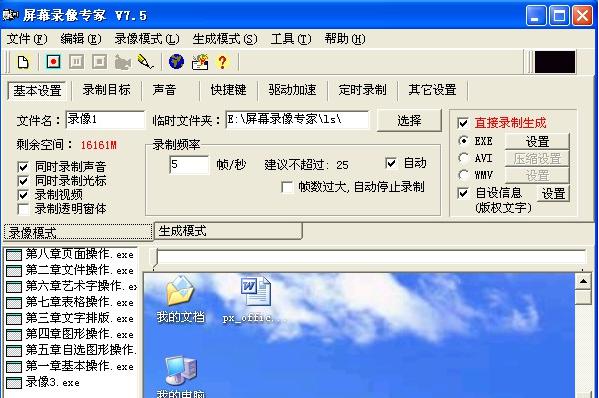Viewport: 599px width, 398px height.
Task: Select the 生成模式 lower tab
Action: click(x=228, y=231)
